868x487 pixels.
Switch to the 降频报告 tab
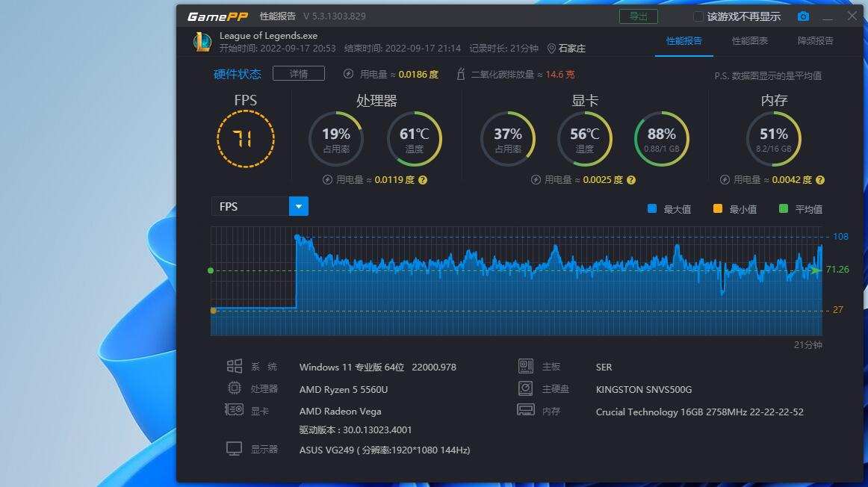point(816,41)
